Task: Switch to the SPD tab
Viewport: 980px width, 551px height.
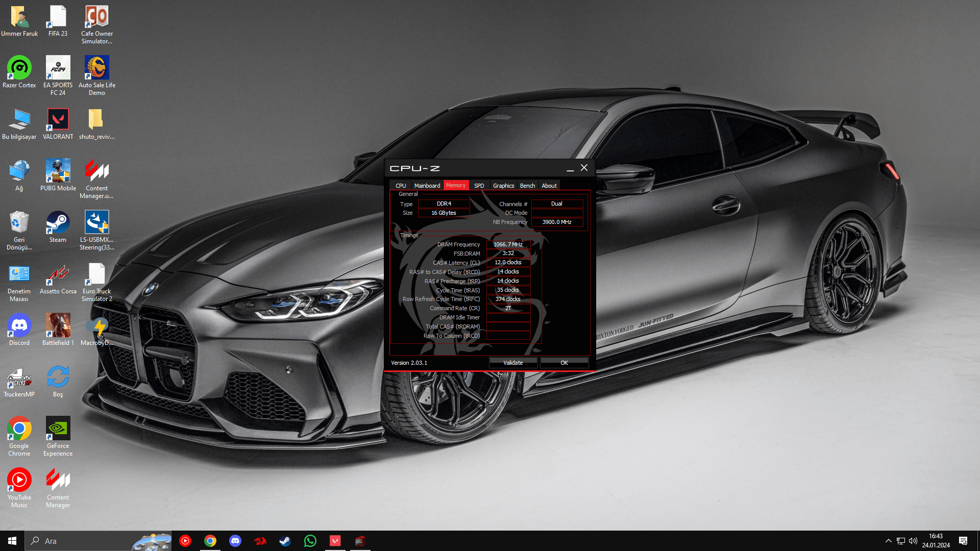Action: coord(479,186)
